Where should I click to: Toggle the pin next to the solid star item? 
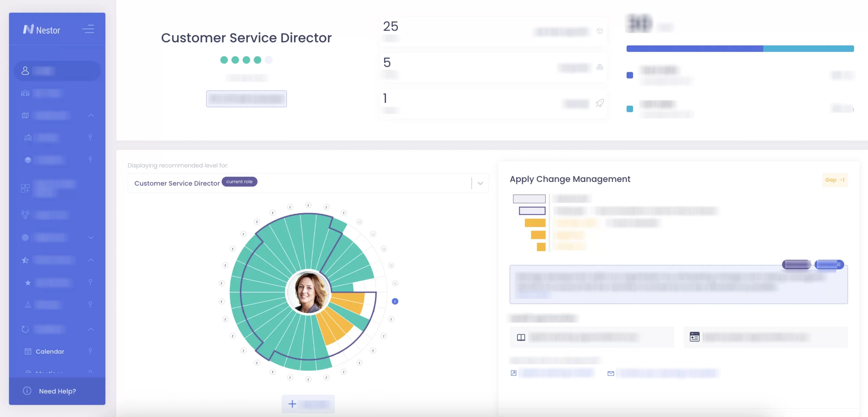90,282
